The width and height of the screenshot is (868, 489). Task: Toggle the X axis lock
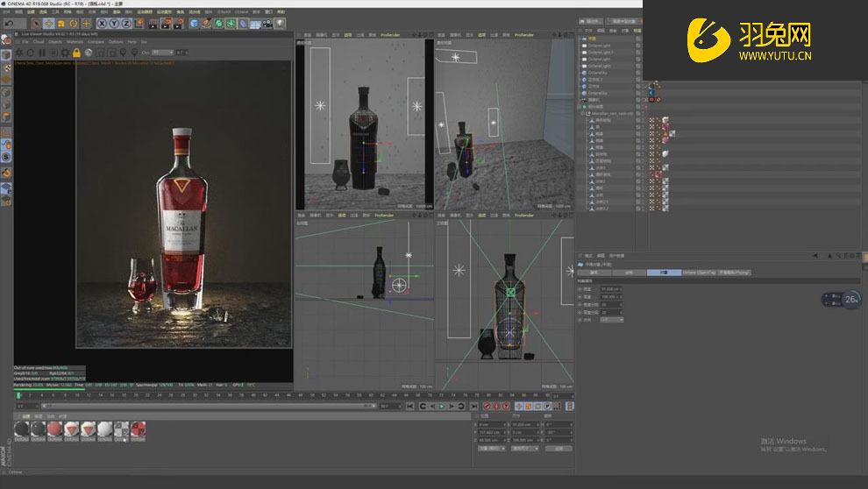[x=102, y=24]
